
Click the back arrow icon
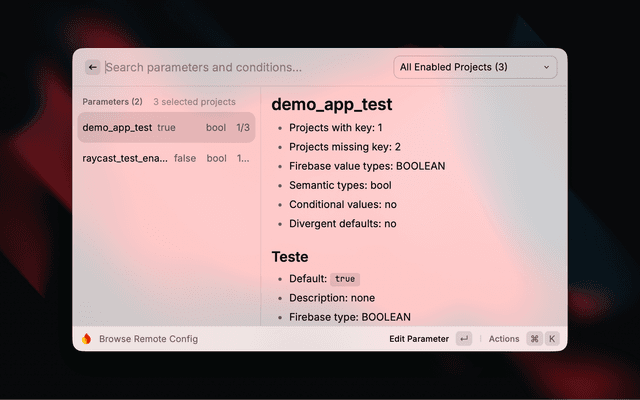93,67
